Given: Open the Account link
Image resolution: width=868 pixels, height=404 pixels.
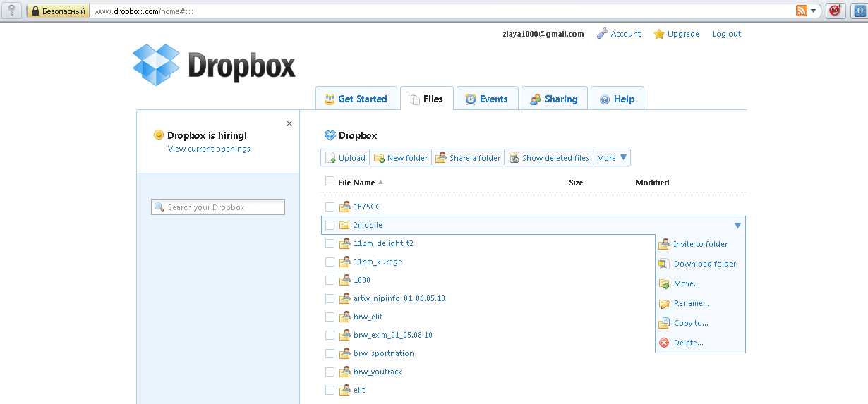Looking at the screenshot, I should (x=626, y=34).
